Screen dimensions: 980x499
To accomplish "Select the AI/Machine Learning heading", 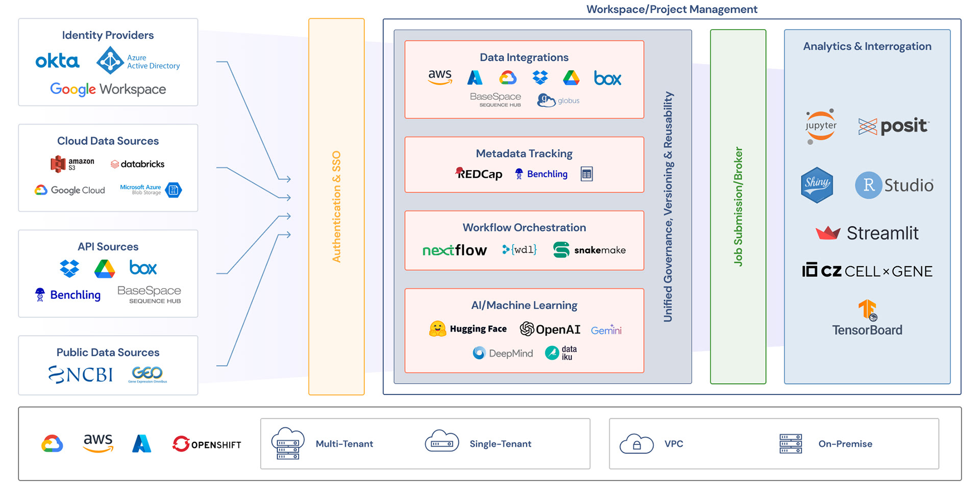I will click(524, 305).
